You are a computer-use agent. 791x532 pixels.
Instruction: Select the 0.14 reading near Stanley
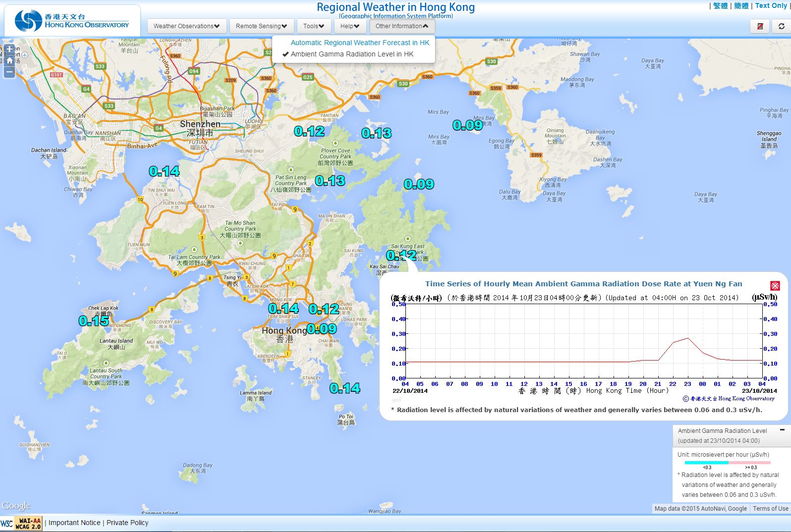345,388
